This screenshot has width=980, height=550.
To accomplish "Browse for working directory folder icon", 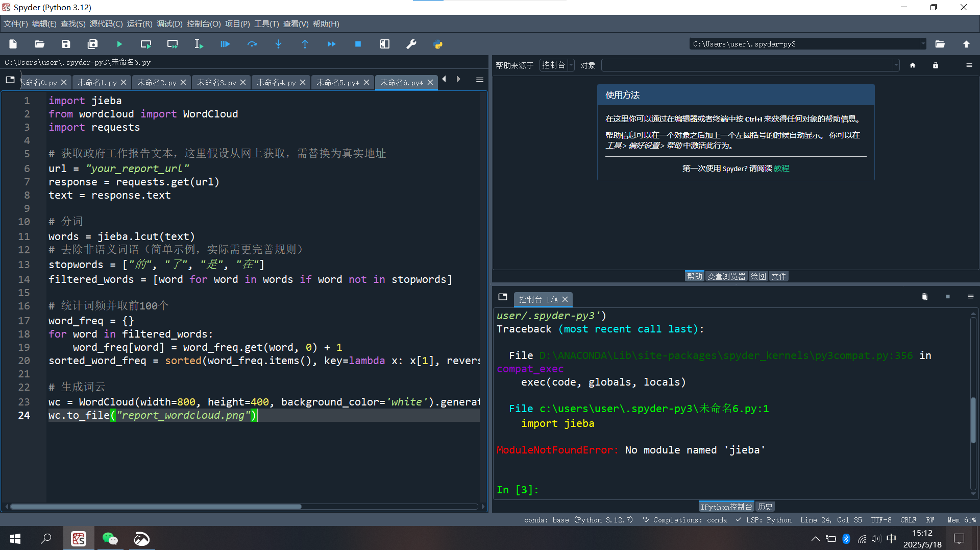I will (x=940, y=44).
